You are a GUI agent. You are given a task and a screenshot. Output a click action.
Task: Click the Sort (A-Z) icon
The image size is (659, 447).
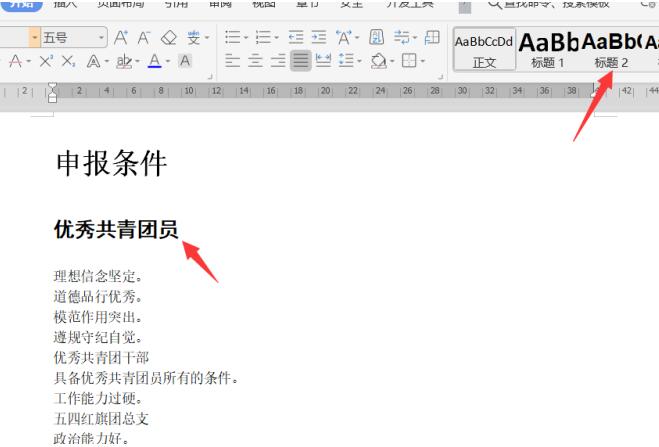[376, 37]
